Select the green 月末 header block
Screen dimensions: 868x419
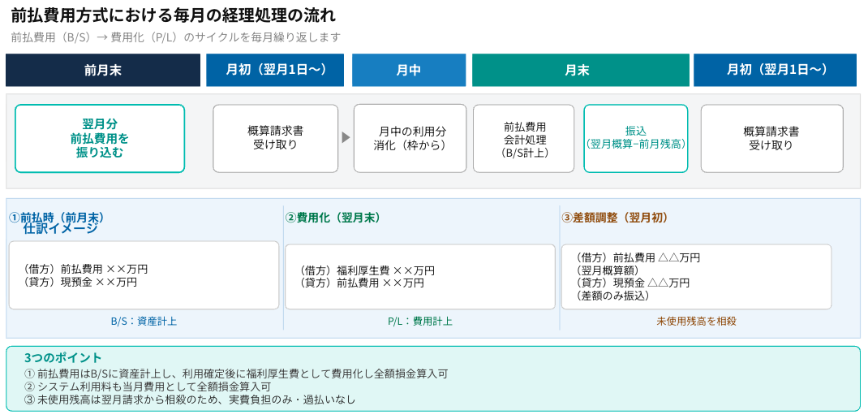click(x=580, y=71)
